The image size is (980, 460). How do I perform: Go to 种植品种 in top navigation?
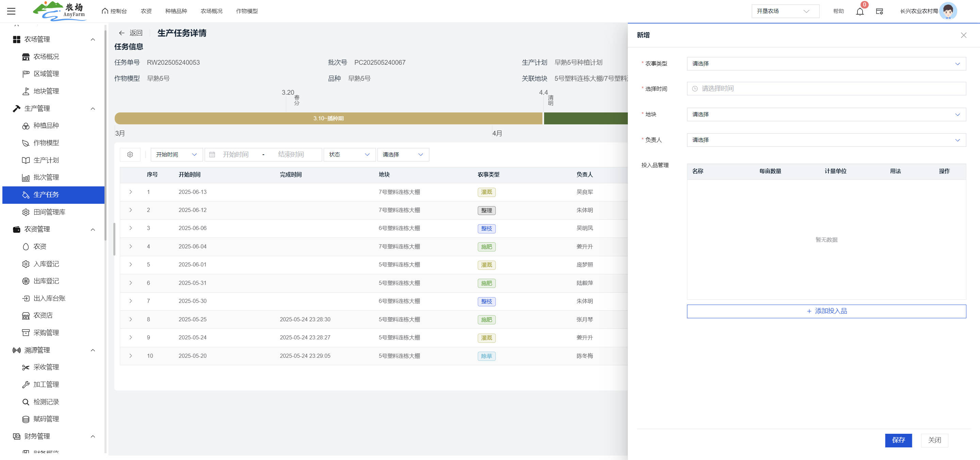click(176, 11)
